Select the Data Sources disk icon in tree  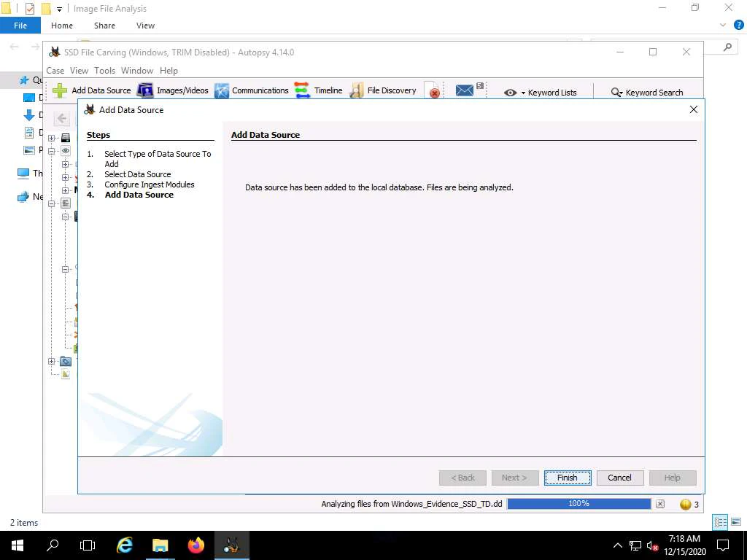[x=66, y=138]
